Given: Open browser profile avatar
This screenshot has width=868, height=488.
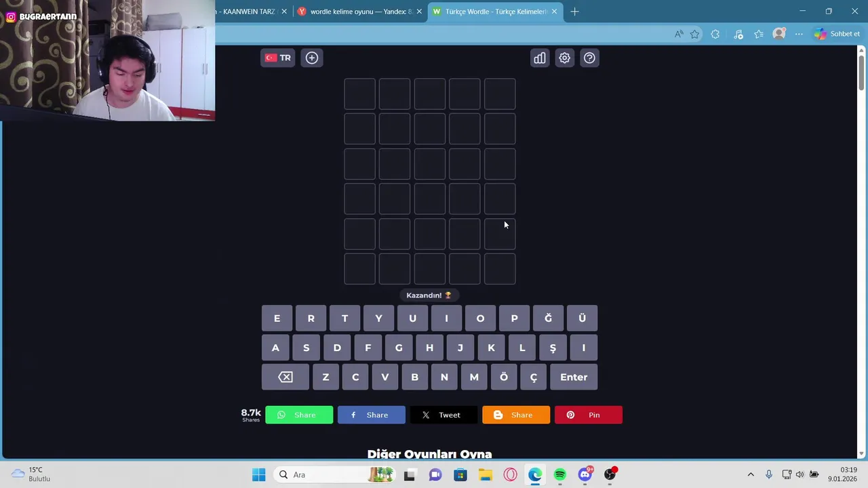Looking at the screenshot, I should click(x=779, y=34).
